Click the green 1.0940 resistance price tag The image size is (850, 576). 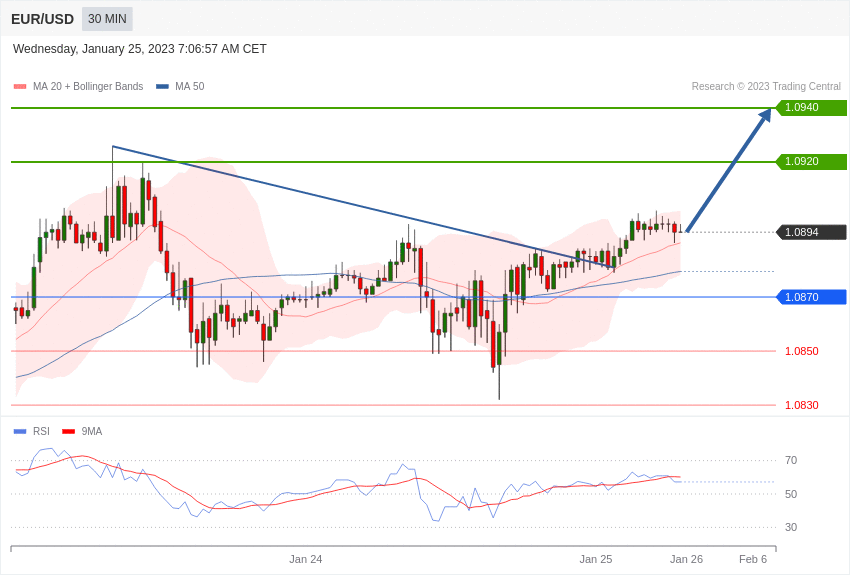(x=811, y=108)
